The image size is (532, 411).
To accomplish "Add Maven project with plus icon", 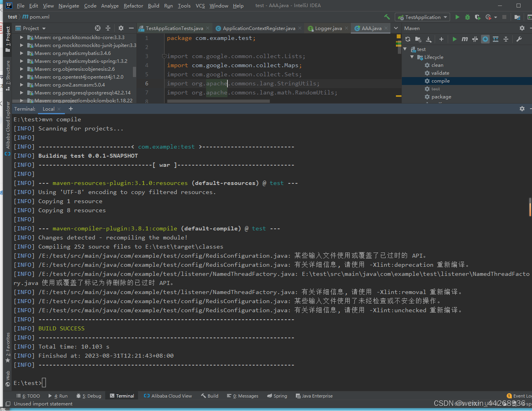I will point(441,39).
